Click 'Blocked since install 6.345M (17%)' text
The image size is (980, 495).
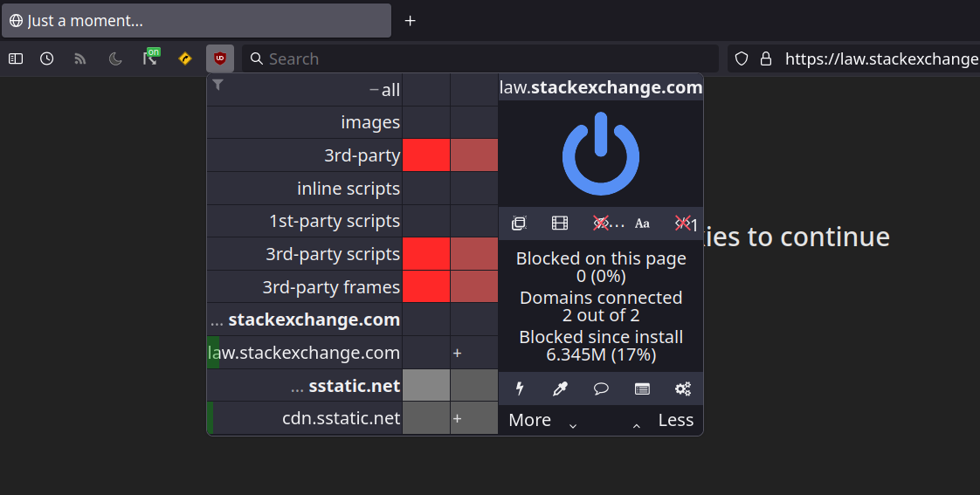(601, 346)
